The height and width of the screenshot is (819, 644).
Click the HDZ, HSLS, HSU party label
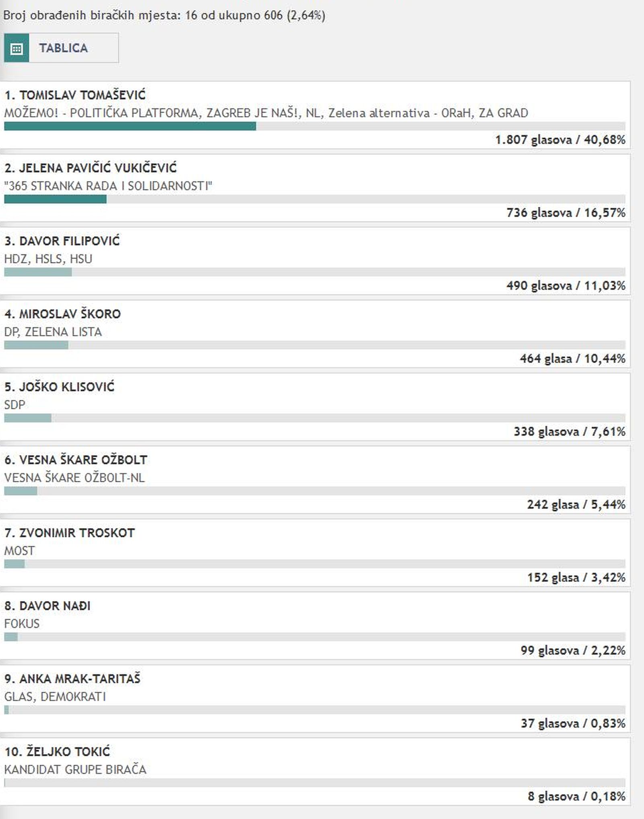48,259
